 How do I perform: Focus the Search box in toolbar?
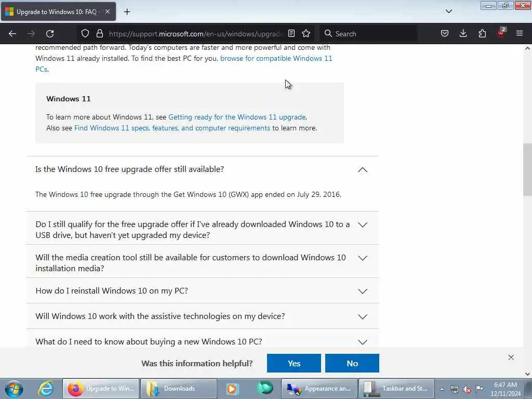[368, 34]
